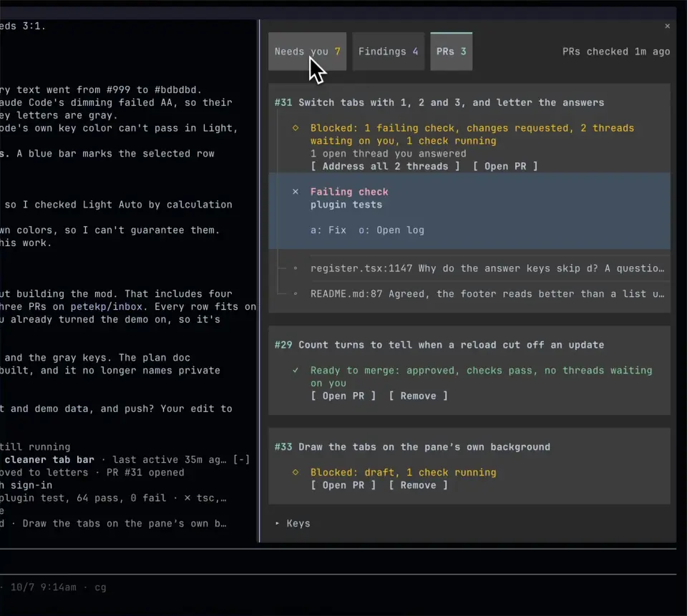Click Address all 2 threads button
This screenshot has width=687, height=616.
click(386, 167)
